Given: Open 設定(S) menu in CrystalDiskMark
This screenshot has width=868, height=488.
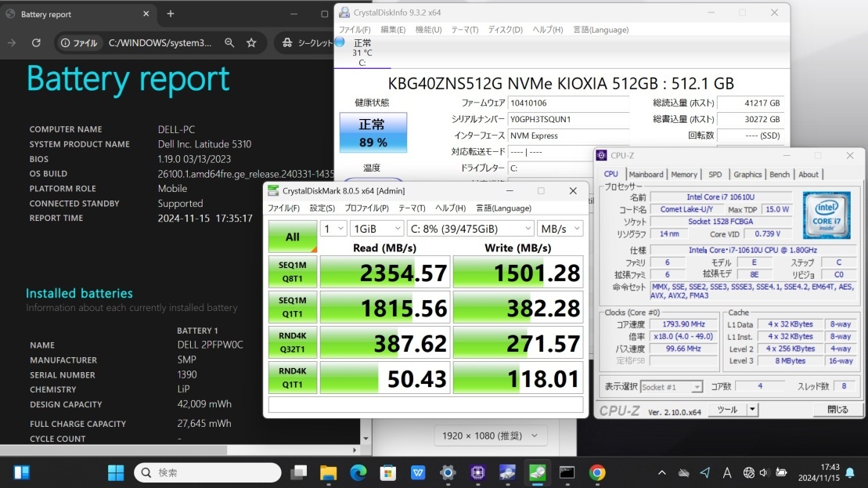Looking at the screenshot, I should 322,208.
